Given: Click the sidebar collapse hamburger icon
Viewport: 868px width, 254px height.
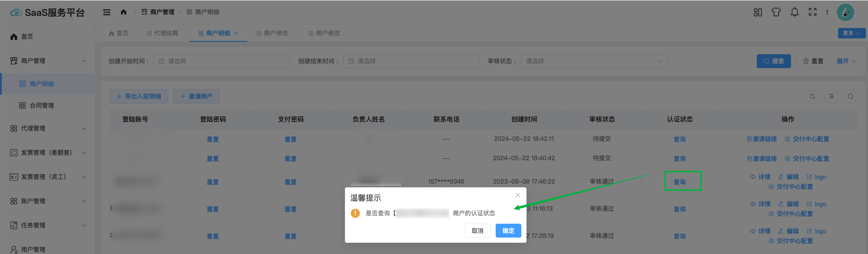Looking at the screenshot, I should (x=106, y=12).
